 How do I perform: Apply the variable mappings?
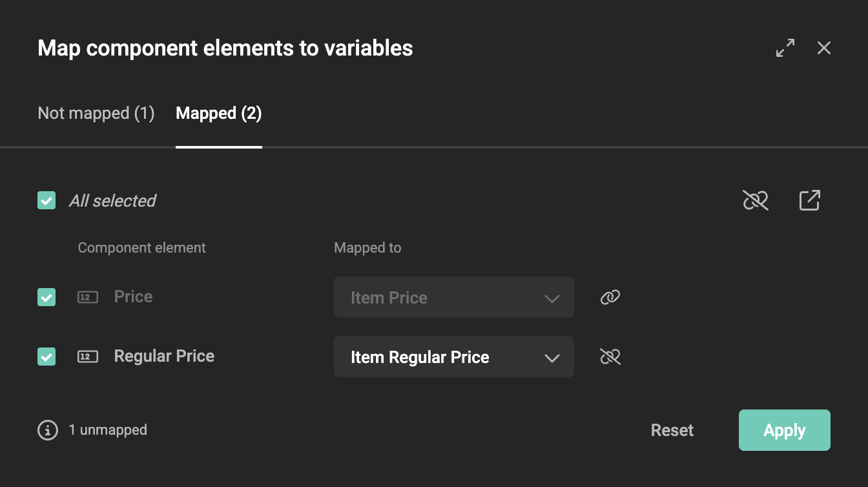point(784,430)
